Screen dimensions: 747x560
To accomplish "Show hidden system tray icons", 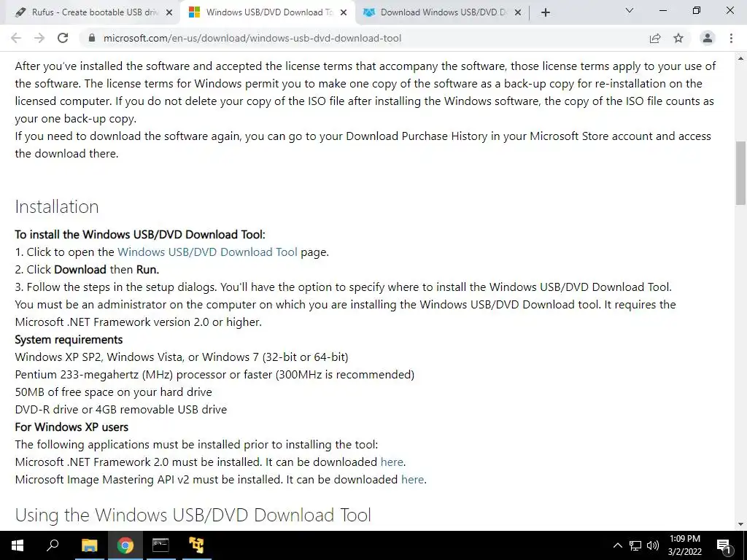I will (617, 545).
